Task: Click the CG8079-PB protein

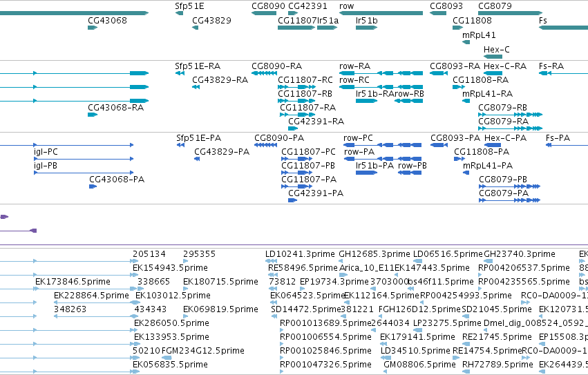Action: [510, 186]
